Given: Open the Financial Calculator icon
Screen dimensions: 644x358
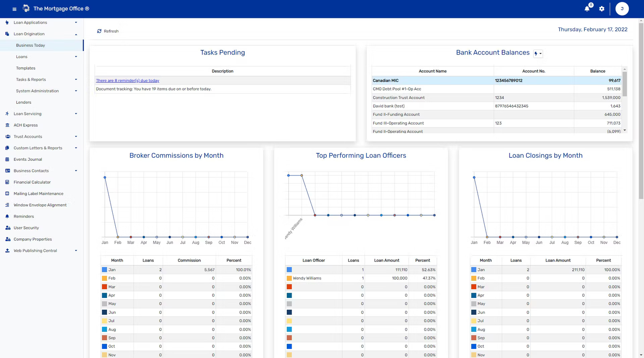Looking at the screenshot, I should click(7, 182).
